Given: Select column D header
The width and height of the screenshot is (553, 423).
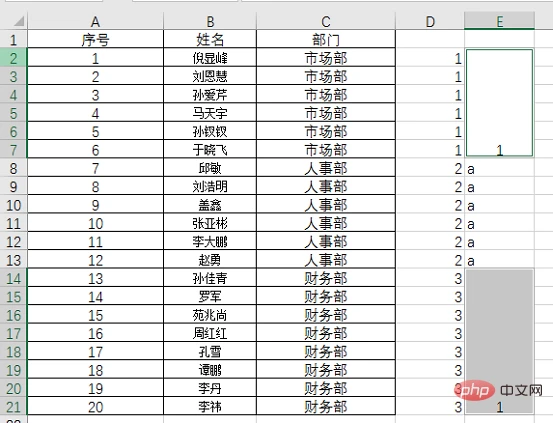Looking at the screenshot, I should click(x=430, y=22).
